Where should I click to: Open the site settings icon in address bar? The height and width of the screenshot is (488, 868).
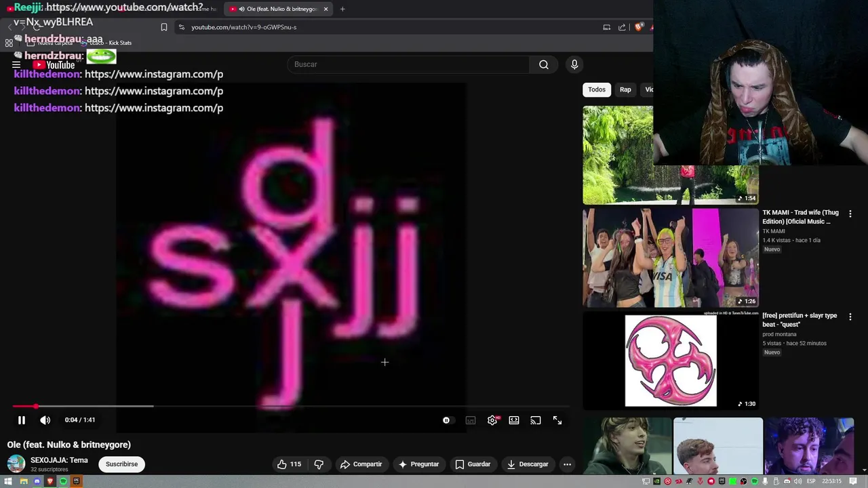click(181, 27)
